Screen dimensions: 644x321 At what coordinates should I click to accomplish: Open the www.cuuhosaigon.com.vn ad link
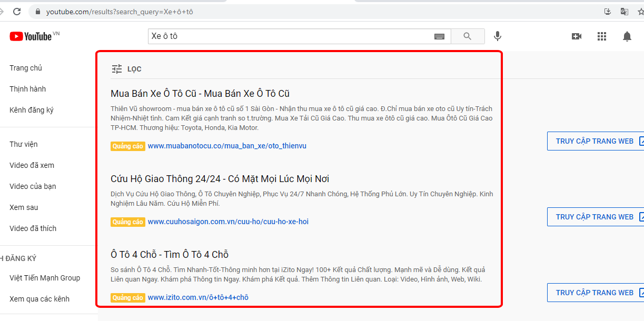point(228,222)
